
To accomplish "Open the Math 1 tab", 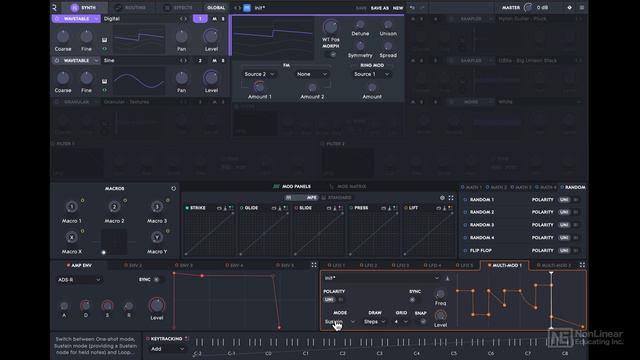I will pyautogui.click(x=471, y=187).
